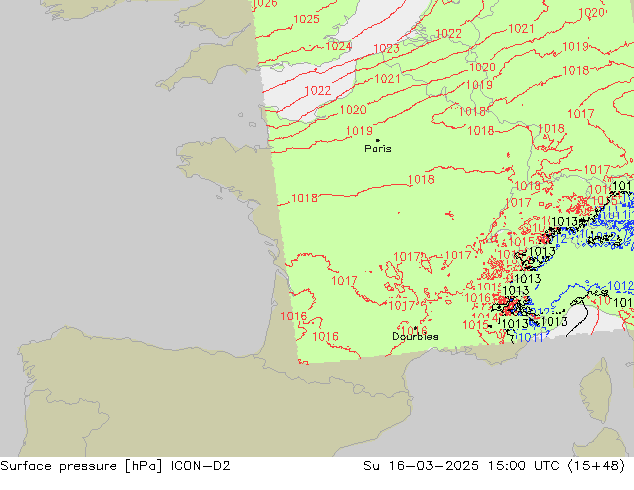This screenshot has width=634, height=490.
Task: Click the Dourbies location label
Action: 415,336
